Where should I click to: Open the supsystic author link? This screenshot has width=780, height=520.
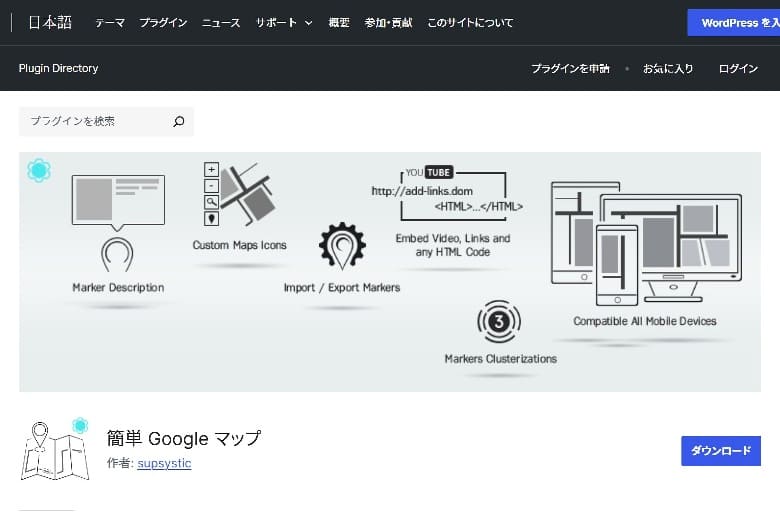tap(164, 463)
